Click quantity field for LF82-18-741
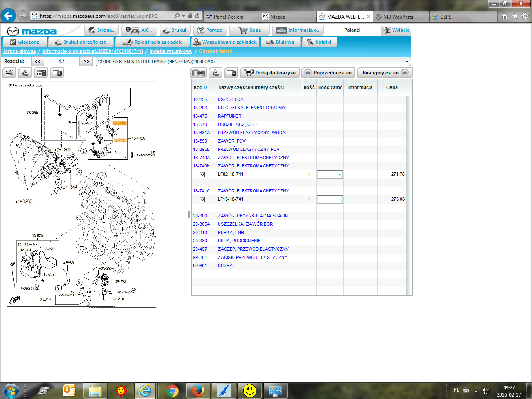Screen dimensions: 532x399 click(x=330, y=175)
